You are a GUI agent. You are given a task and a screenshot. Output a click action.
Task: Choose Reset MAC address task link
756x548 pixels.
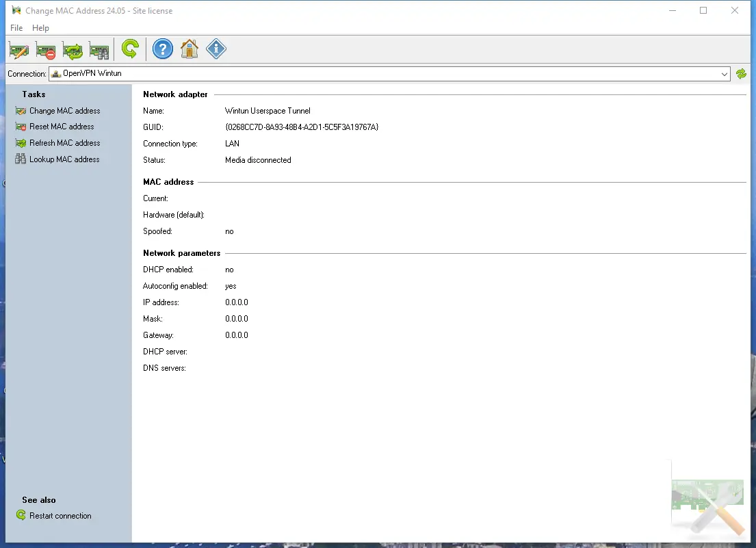click(x=62, y=127)
